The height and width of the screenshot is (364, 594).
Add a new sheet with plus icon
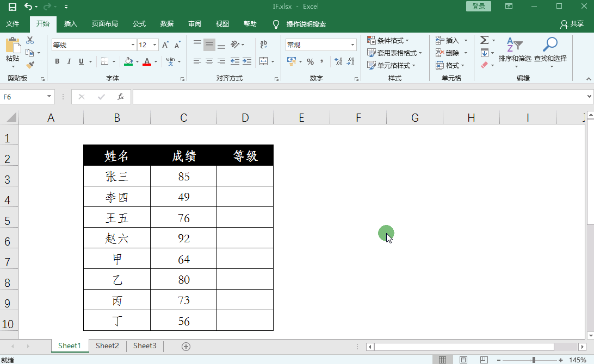[x=186, y=346]
